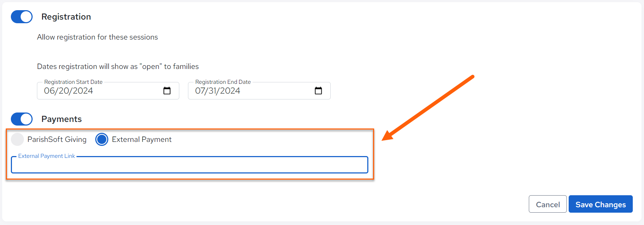Disable the Payments toggle switch
This screenshot has width=644, height=225.
pos(22,119)
